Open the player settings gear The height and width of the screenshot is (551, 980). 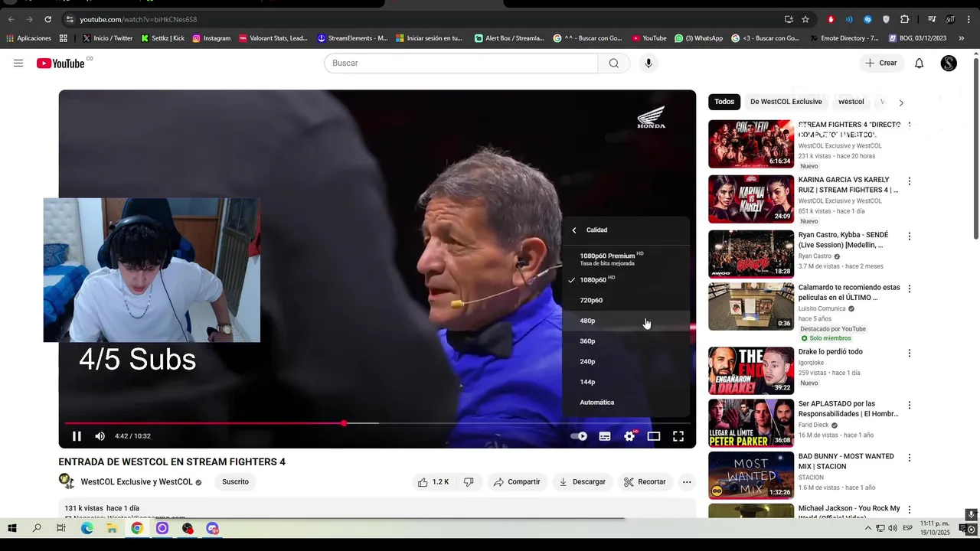pyautogui.click(x=629, y=436)
